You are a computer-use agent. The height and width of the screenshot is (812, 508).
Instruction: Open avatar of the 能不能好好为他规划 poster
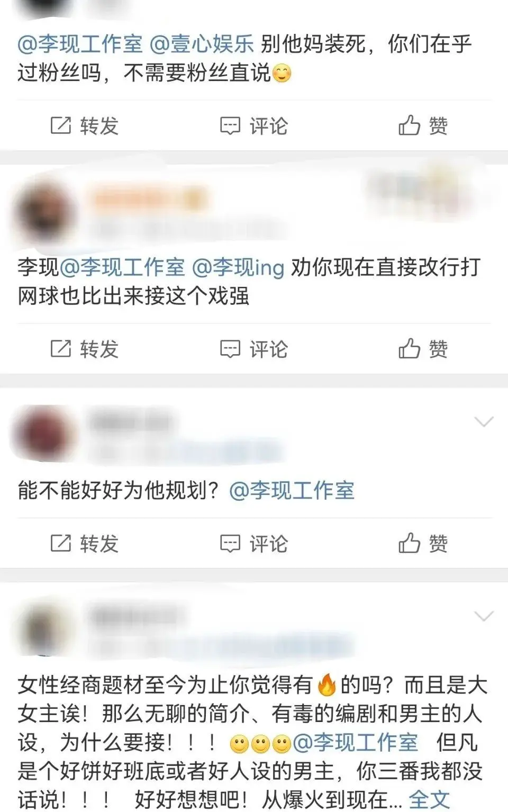(x=43, y=434)
